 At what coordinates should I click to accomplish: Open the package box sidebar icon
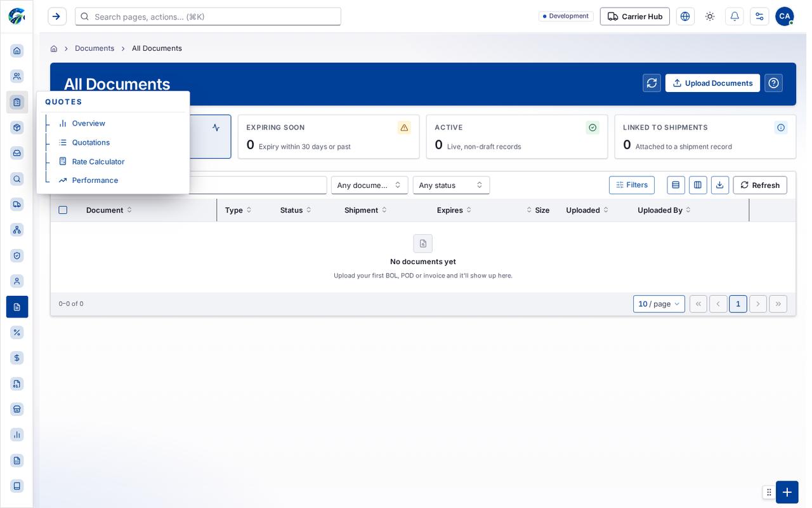pos(17,128)
